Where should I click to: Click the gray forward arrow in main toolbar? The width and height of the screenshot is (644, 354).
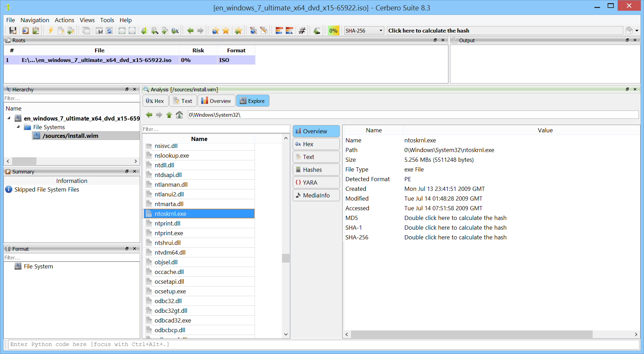[200, 30]
